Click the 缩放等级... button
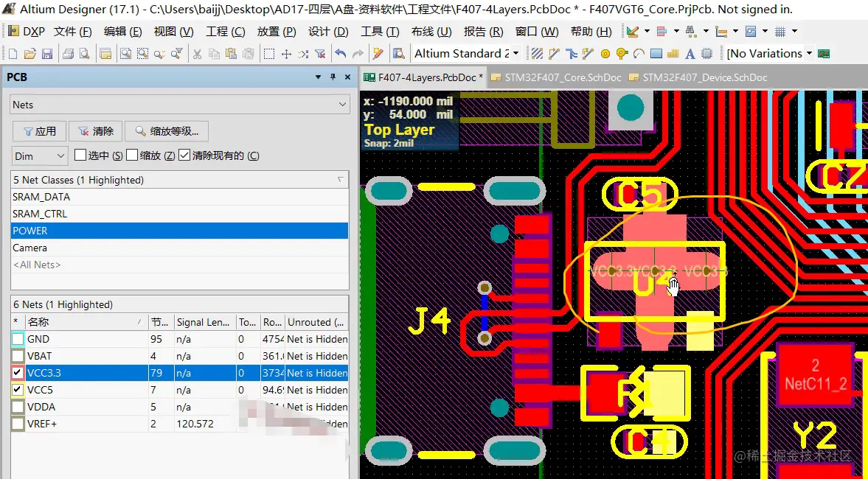The image size is (868, 479). click(x=167, y=131)
